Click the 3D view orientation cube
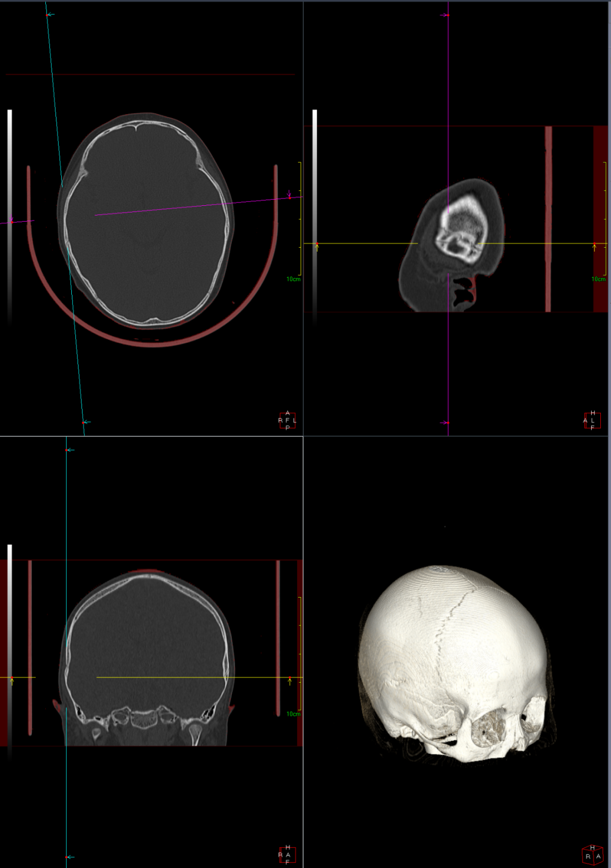Screen dimensions: 611x868 (x=592, y=855)
